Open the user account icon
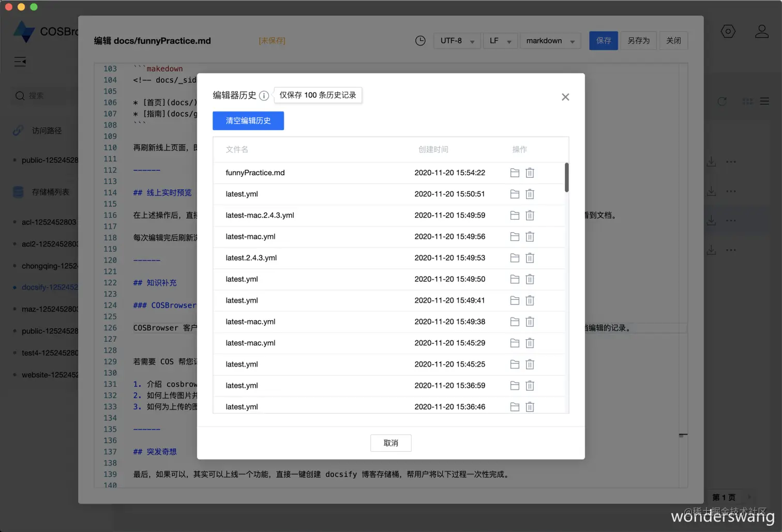The image size is (782, 532). (x=762, y=32)
